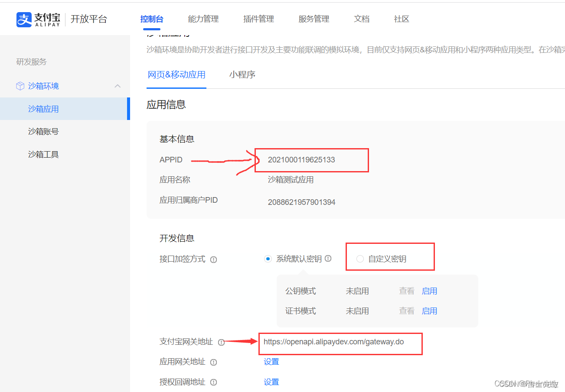Click the 未启用 status for 公钥模式
Screen dimensions: 565x392
point(357,291)
